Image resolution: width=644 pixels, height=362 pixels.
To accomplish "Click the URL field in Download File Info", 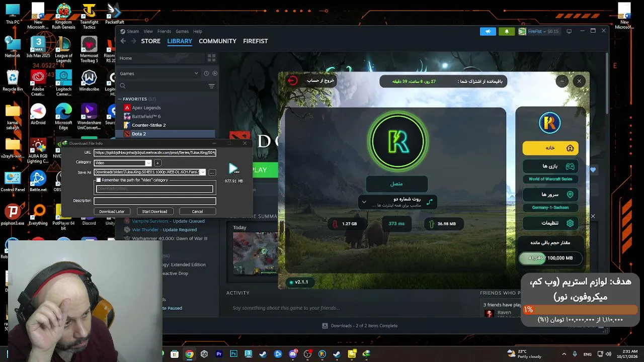I will [155, 153].
